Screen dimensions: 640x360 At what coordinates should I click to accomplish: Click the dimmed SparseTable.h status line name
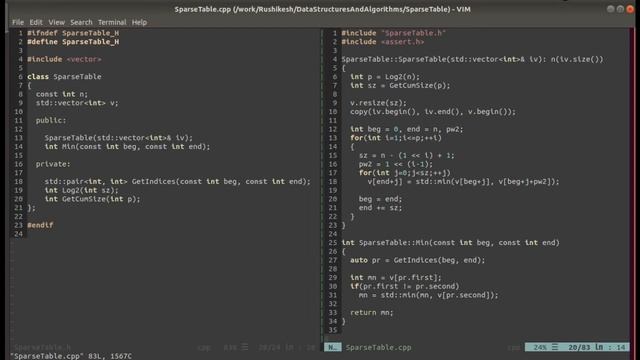(x=42, y=347)
